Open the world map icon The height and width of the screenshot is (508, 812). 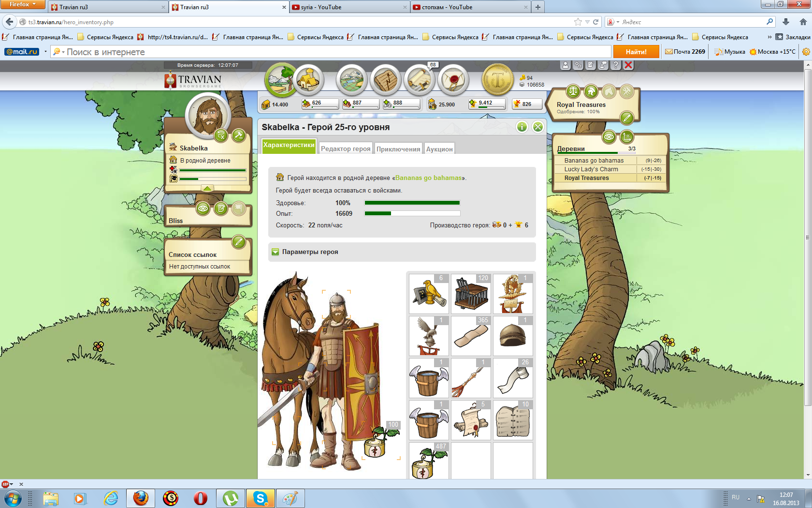click(x=351, y=79)
